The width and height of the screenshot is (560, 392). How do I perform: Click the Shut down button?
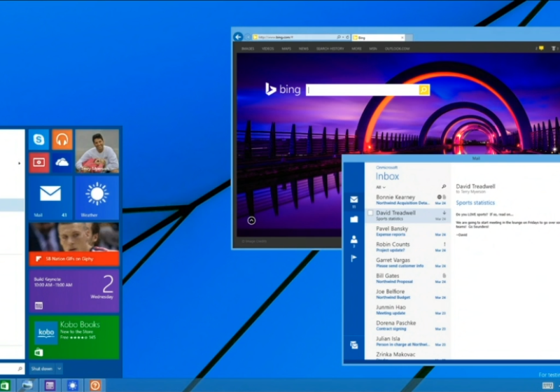(x=42, y=369)
